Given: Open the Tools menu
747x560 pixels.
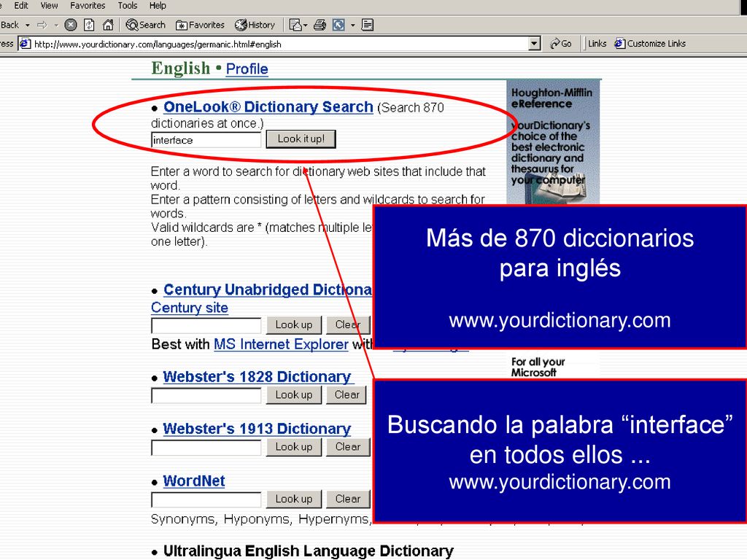Looking at the screenshot, I should (128, 6).
